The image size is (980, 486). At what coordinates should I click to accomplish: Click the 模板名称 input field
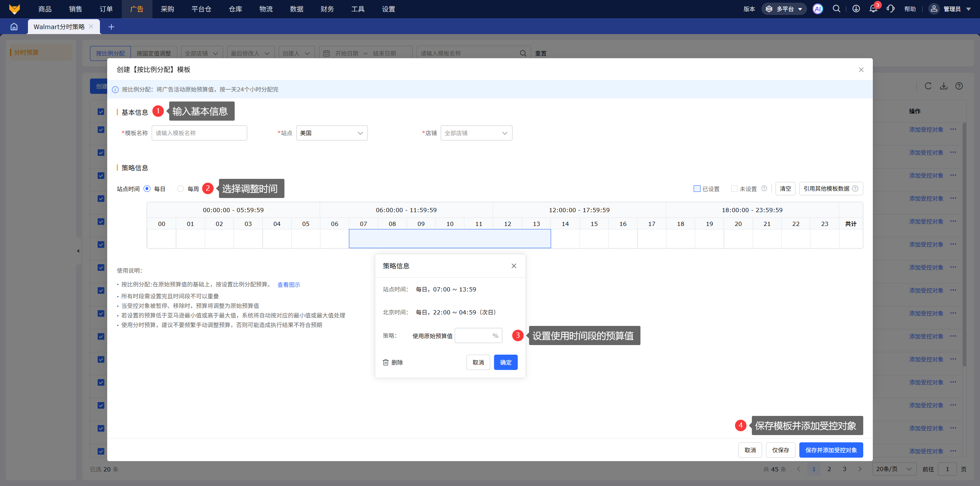point(199,133)
